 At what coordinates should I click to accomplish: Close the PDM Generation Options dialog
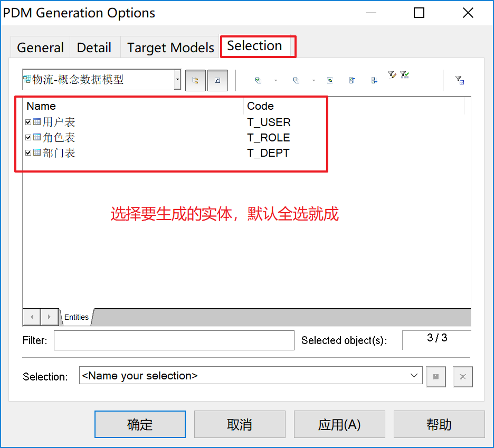pyautogui.click(x=468, y=13)
